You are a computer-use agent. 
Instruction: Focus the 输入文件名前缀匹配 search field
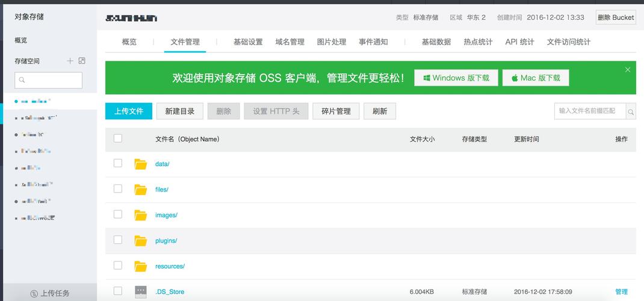point(590,111)
